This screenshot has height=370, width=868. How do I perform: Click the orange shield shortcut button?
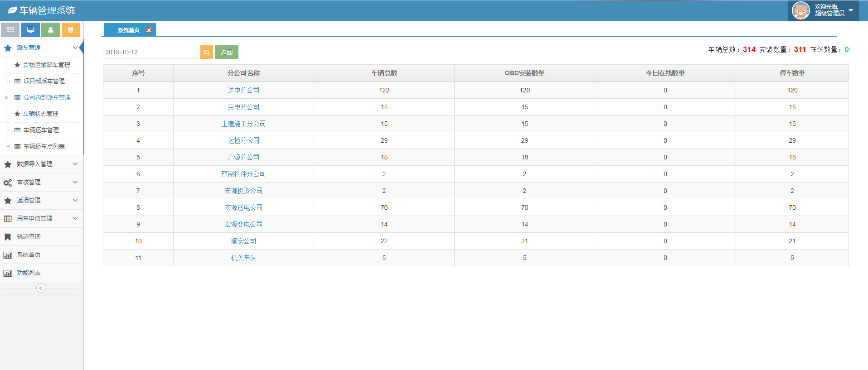tap(71, 30)
